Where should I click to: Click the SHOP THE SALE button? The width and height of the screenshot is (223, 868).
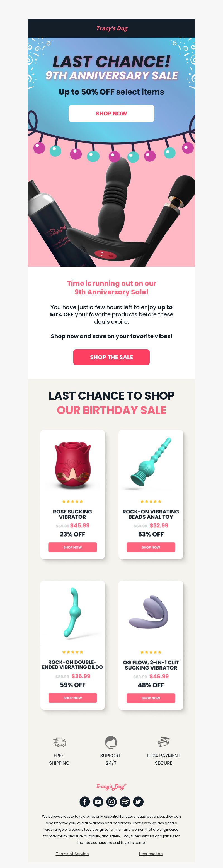111,357
